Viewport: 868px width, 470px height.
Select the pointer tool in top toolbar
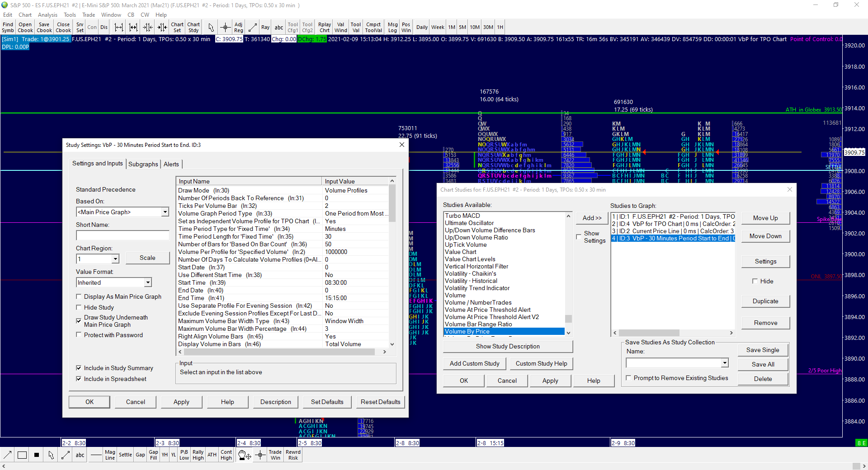click(211, 28)
